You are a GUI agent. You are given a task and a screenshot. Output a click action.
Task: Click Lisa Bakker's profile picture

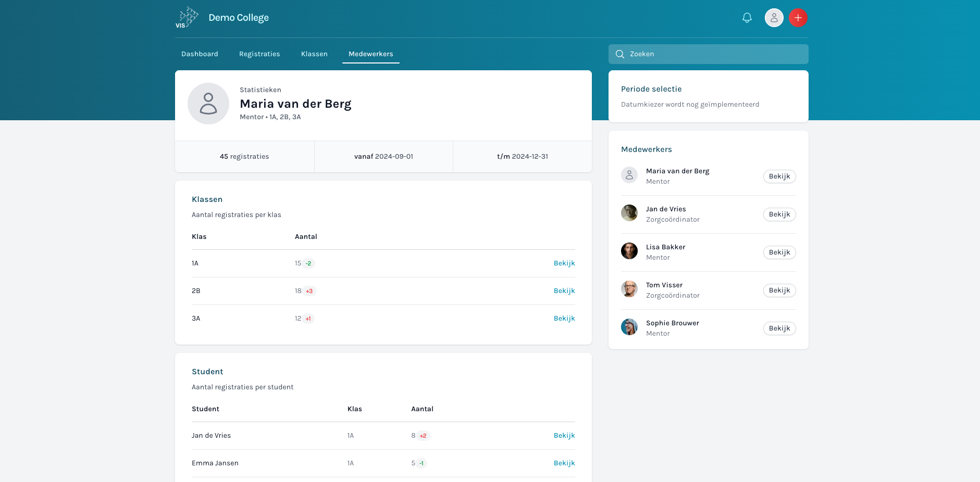pos(629,251)
